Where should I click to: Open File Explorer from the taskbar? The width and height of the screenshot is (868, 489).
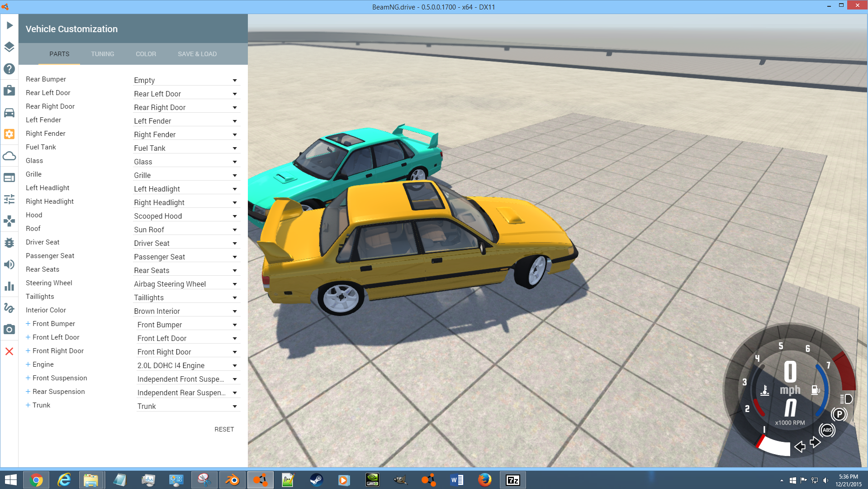(x=91, y=480)
